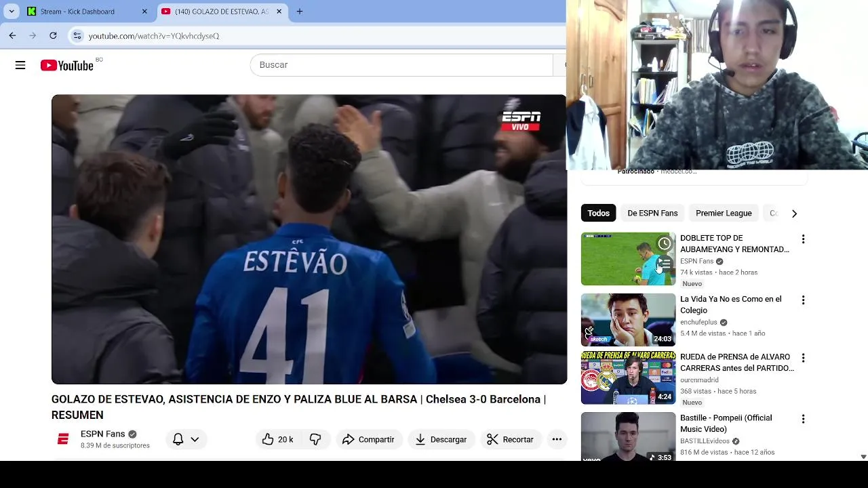Open the BASTILLEvideos channel name
The height and width of the screenshot is (488, 868).
(x=705, y=441)
